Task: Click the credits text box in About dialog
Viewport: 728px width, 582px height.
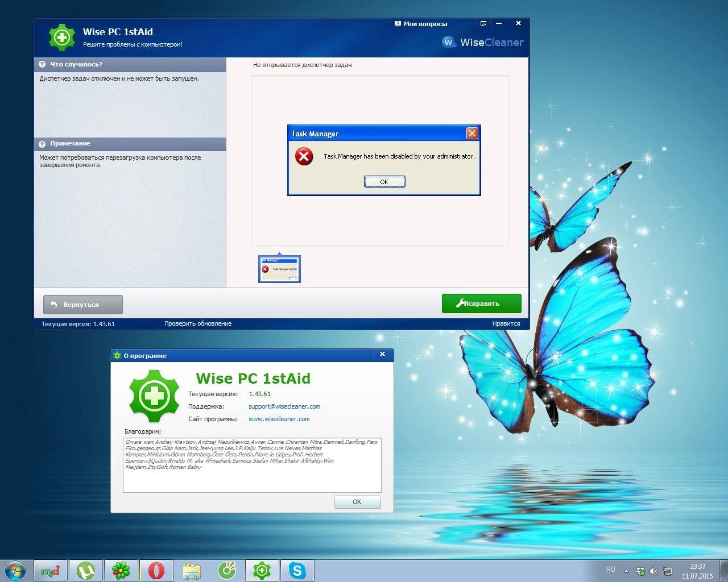Action: pos(252,465)
